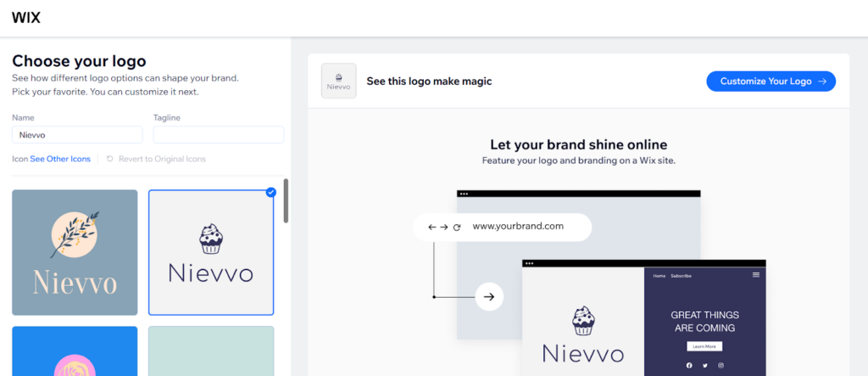868x376 pixels.
Task: Click the Customize Your Logo button
Action: (x=771, y=81)
